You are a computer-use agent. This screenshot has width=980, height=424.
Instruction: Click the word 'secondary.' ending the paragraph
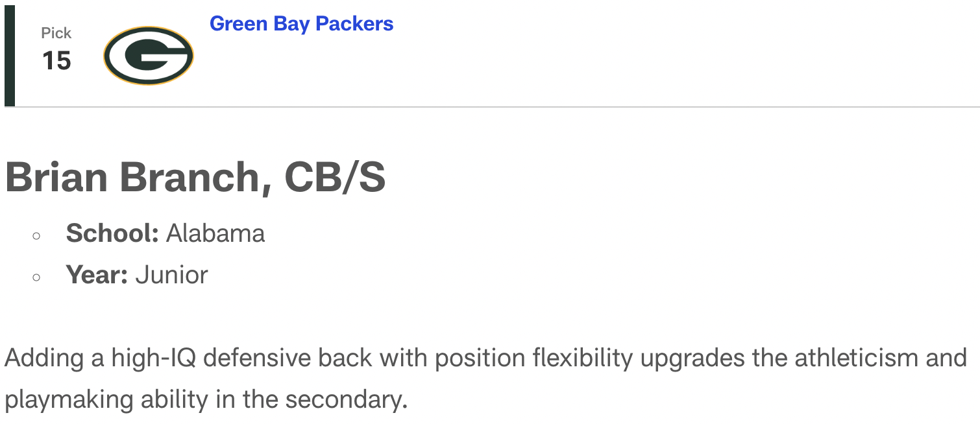(x=347, y=399)
